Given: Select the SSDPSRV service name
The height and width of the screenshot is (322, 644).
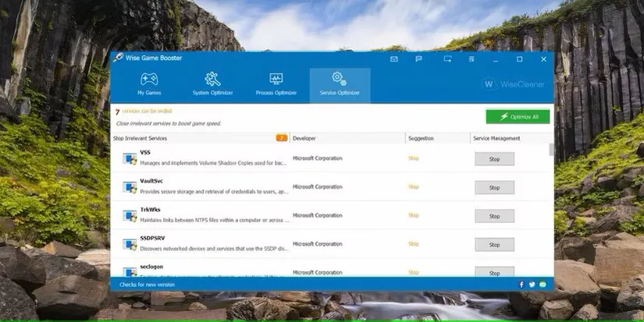Looking at the screenshot, I should pyautogui.click(x=152, y=238).
